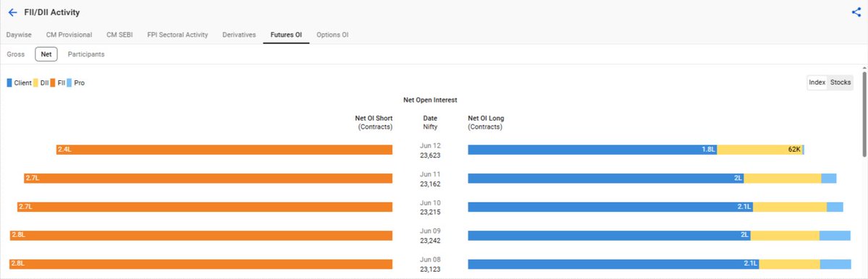Toggle to Index data
The height and width of the screenshot is (279, 868).
[x=817, y=82]
